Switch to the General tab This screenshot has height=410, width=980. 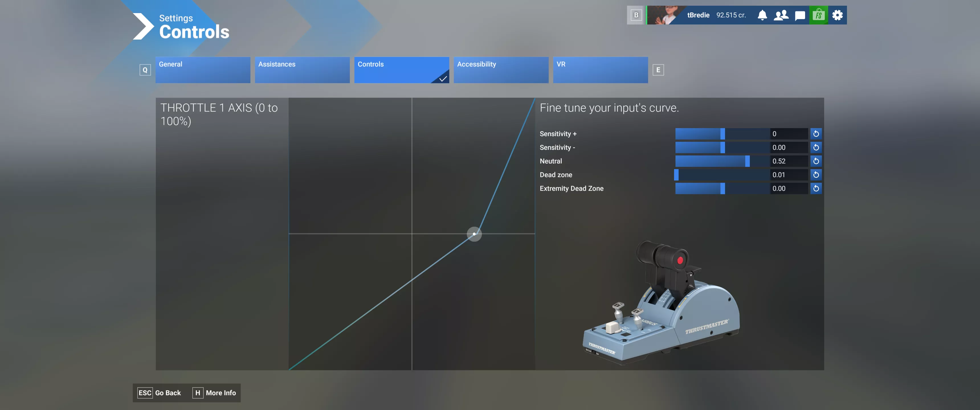203,70
